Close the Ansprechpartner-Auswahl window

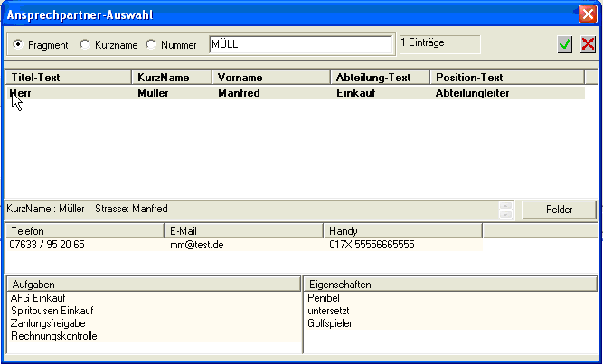point(587,14)
